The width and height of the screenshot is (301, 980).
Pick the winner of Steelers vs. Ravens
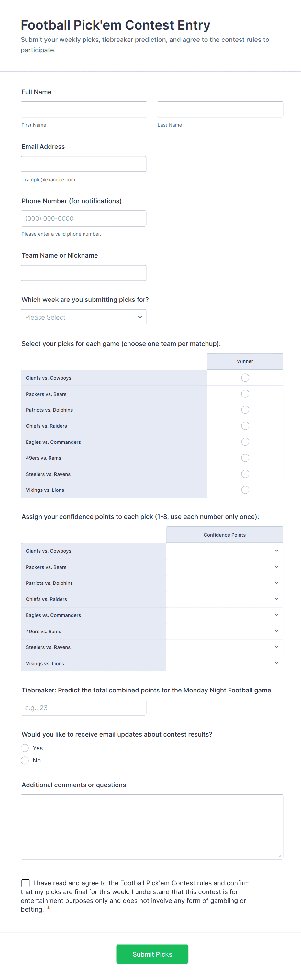click(x=245, y=474)
